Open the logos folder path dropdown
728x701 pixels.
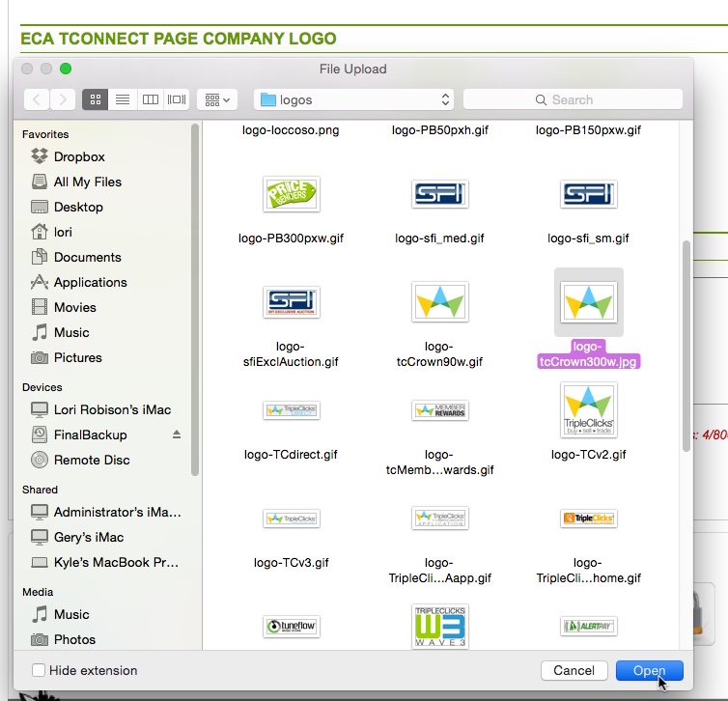pos(353,99)
